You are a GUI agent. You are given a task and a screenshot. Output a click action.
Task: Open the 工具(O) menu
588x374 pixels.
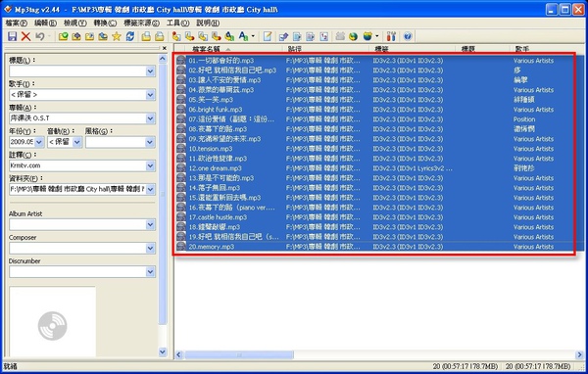pos(177,23)
